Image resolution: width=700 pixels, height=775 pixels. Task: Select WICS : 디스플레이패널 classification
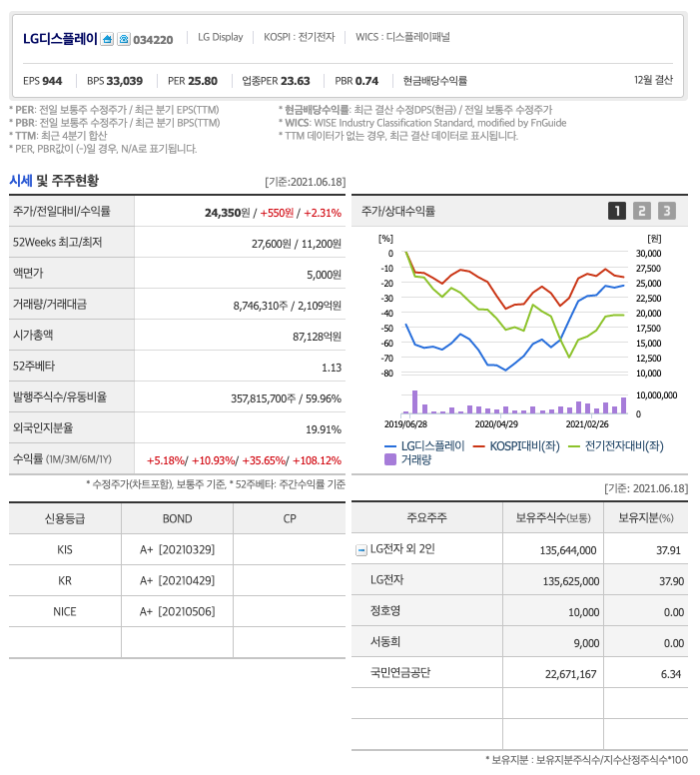coord(402,37)
